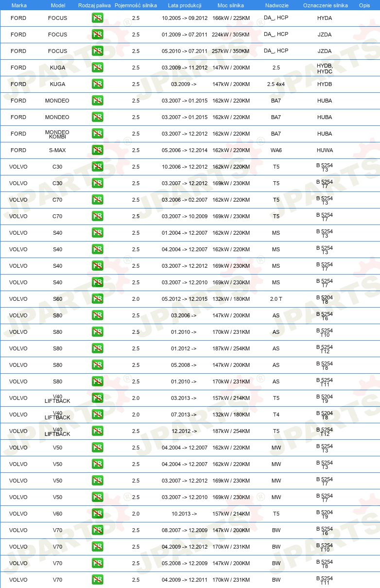Screen dimensions: 380x588
Task: Select the 2.0 engine capacity in V60 row
Action: coord(136,514)
